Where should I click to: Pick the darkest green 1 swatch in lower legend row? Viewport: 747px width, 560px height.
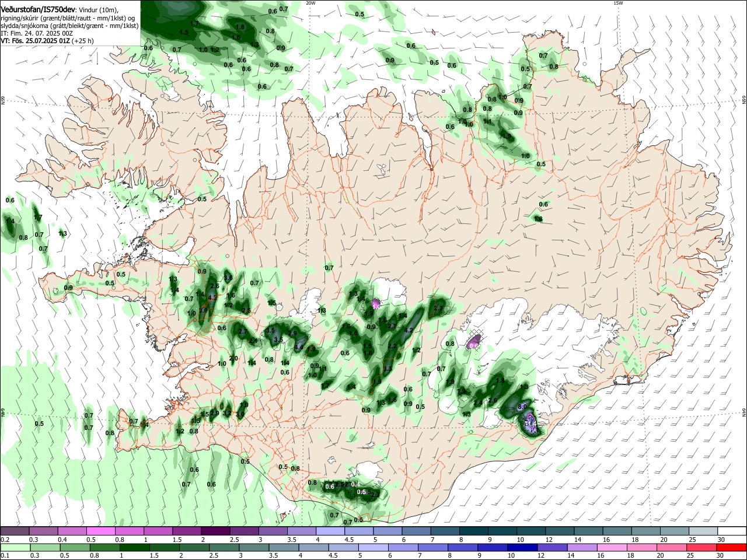(x=134, y=548)
